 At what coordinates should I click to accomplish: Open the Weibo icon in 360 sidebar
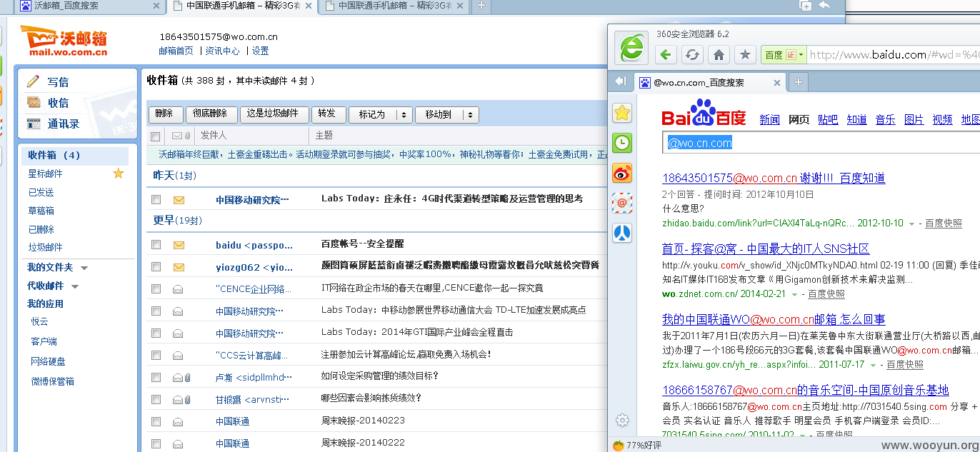coord(622,173)
